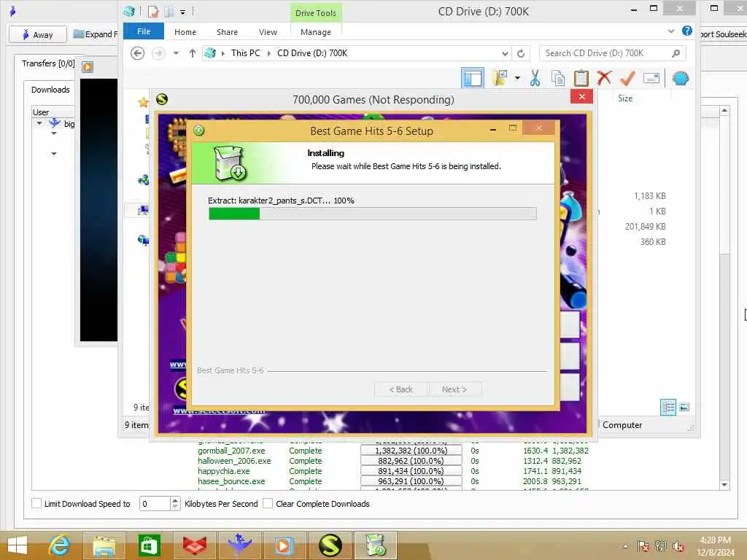The height and width of the screenshot is (560, 747).
Task: Open Windows Store from taskbar
Action: 149,545
